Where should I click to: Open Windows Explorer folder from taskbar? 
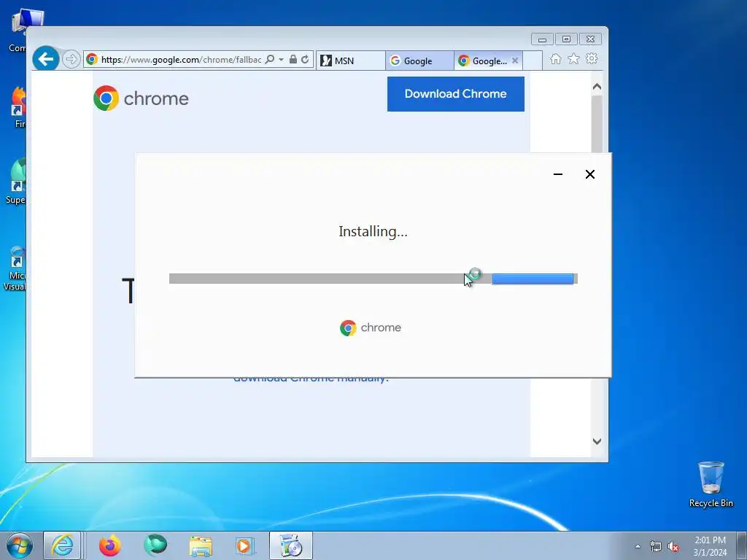pyautogui.click(x=201, y=545)
